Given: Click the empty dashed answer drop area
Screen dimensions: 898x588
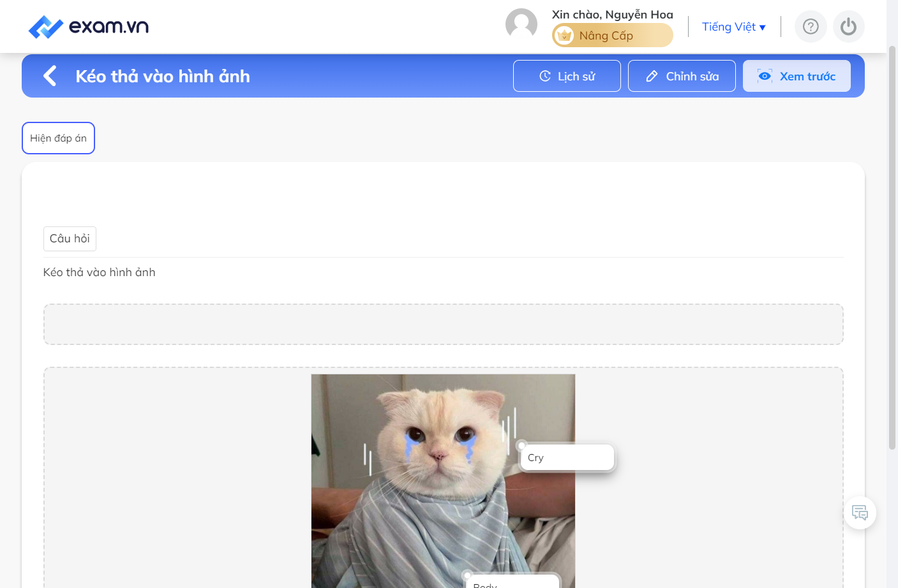Looking at the screenshot, I should 444,324.
